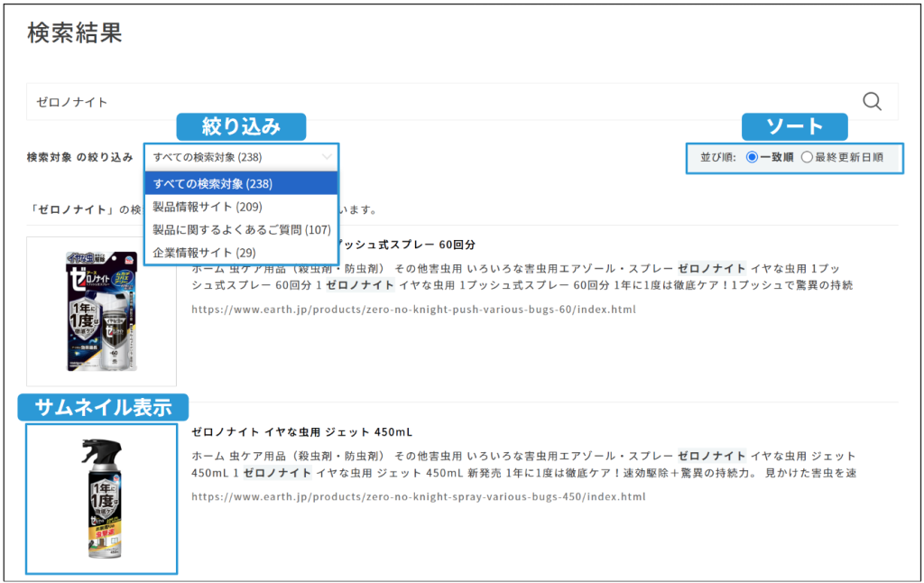Select the 最終更新日順 sort radio button

[x=807, y=157]
